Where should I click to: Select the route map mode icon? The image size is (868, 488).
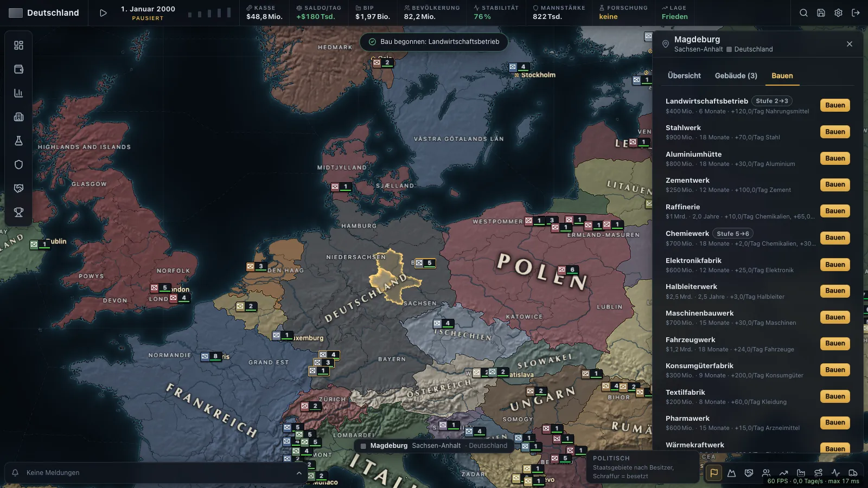(x=818, y=473)
